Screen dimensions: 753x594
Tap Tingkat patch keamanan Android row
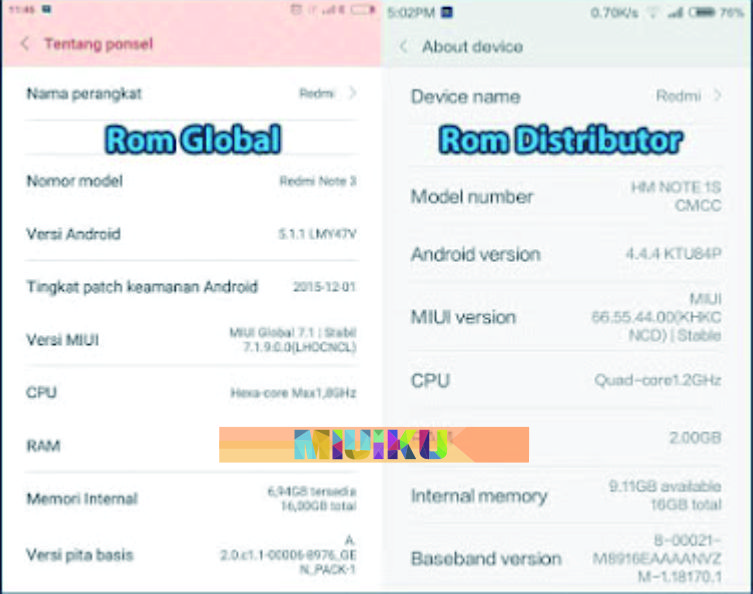tap(191, 287)
